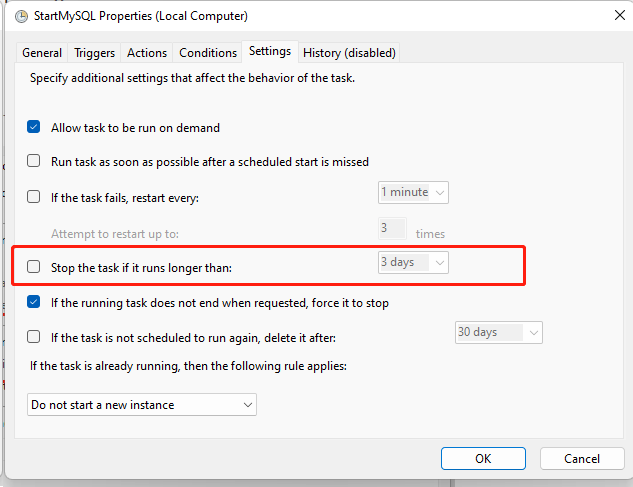Click the Cancel button

[582, 459]
